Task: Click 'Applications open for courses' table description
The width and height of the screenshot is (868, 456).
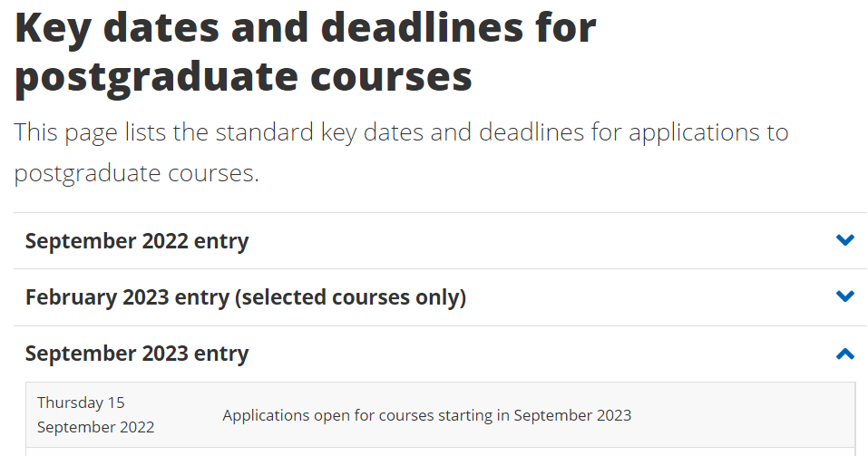Action: point(329,415)
